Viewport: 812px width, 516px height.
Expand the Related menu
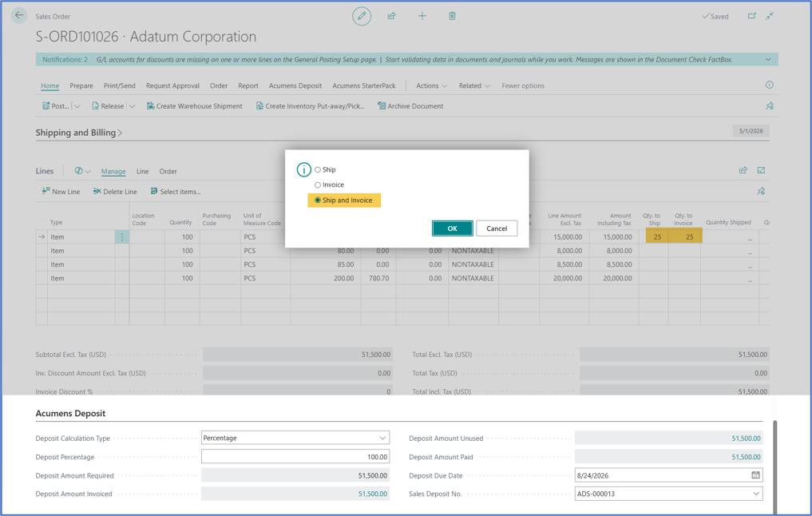click(474, 85)
